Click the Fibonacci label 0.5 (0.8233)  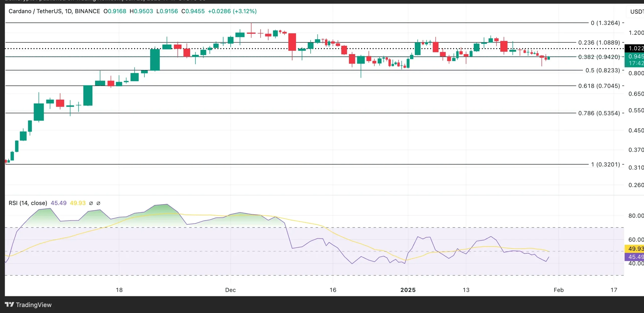pyautogui.click(x=603, y=70)
